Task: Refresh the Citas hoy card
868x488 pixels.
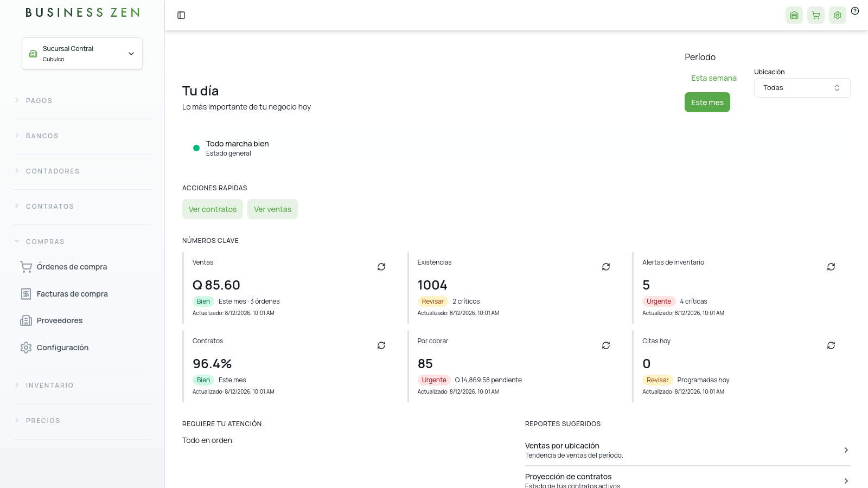Action: pos(831,345)
